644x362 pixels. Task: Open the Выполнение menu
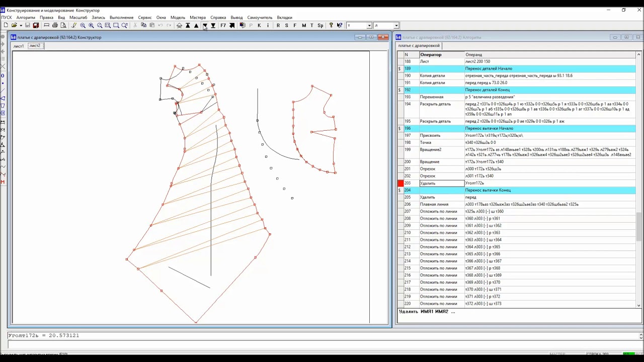point(121,17)
